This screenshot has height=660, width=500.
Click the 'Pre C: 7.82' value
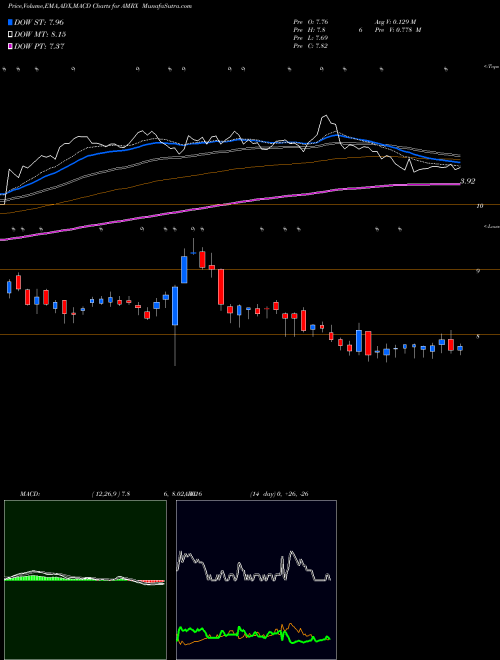311,46
